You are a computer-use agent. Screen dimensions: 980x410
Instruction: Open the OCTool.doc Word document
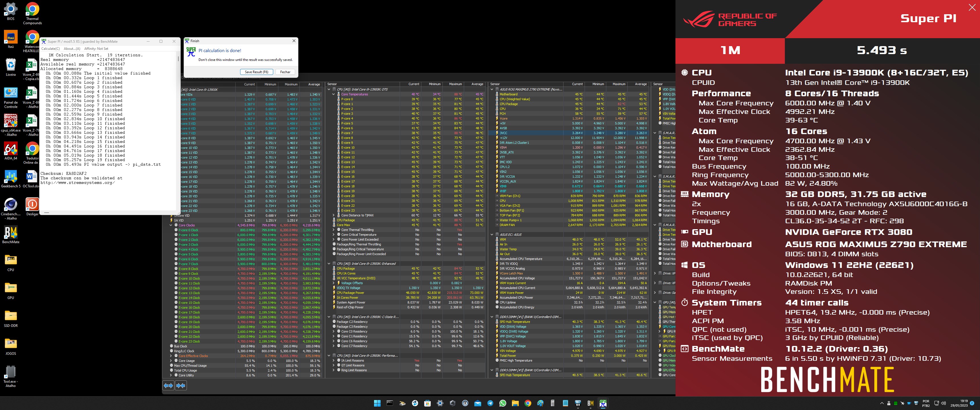(x=32, y=179)
